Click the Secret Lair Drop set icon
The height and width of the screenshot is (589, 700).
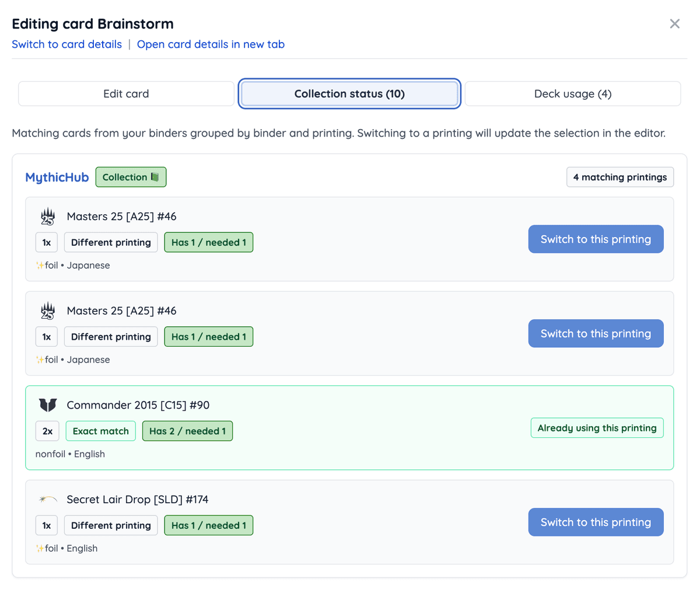48,499
